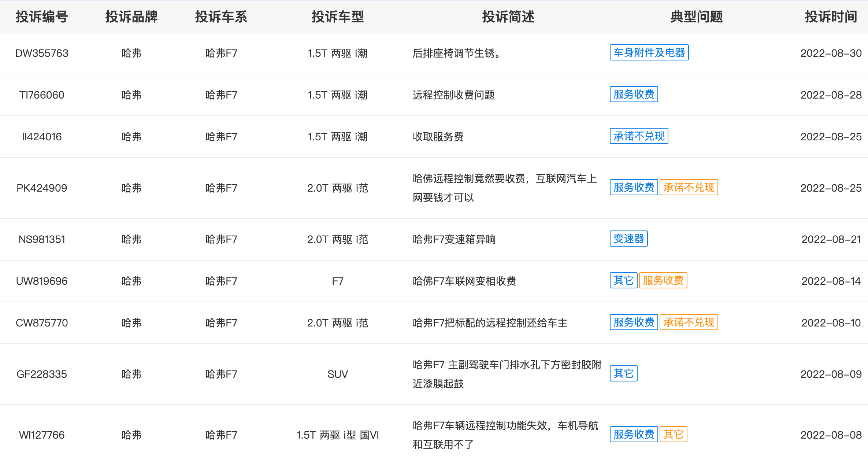
Task: Click the 投诉编号 column header
Action: coord(42,17)
